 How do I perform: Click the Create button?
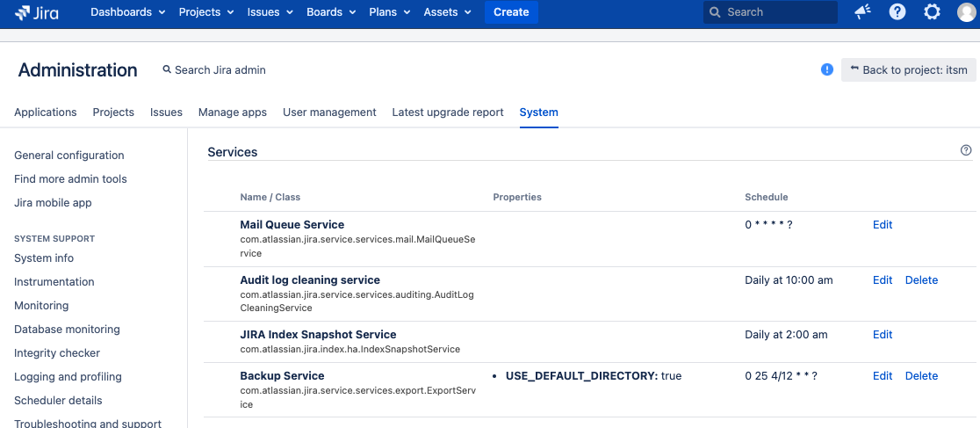(x=511, y=12)
